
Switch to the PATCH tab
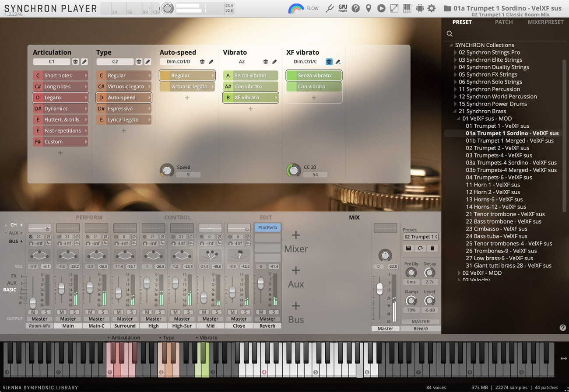[x=504, y=22]
